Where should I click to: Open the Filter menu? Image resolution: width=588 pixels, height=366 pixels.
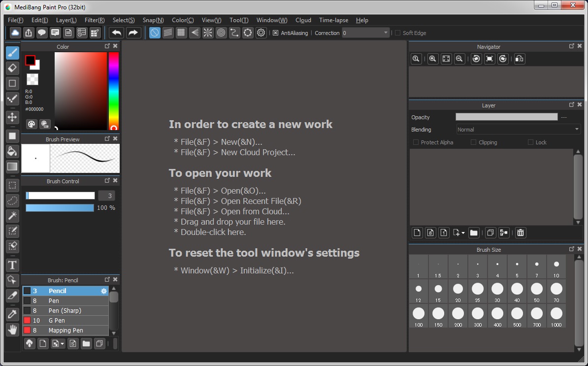coord(94,20)
